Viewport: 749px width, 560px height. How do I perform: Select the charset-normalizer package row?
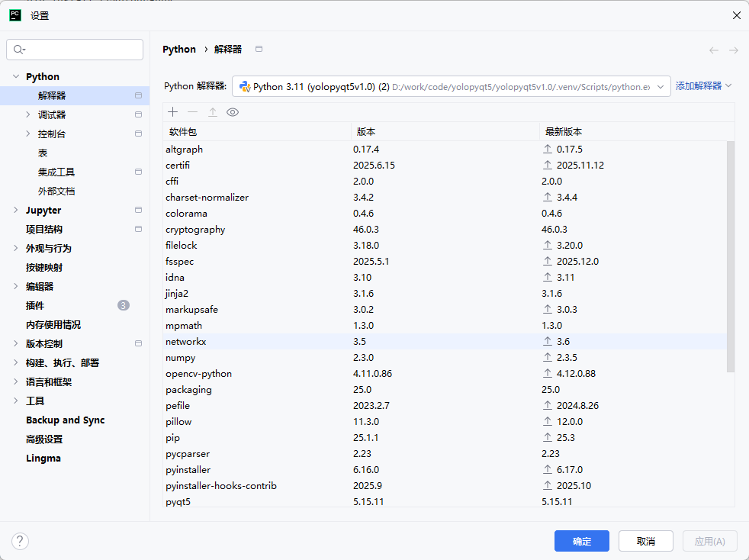point(445,198)
